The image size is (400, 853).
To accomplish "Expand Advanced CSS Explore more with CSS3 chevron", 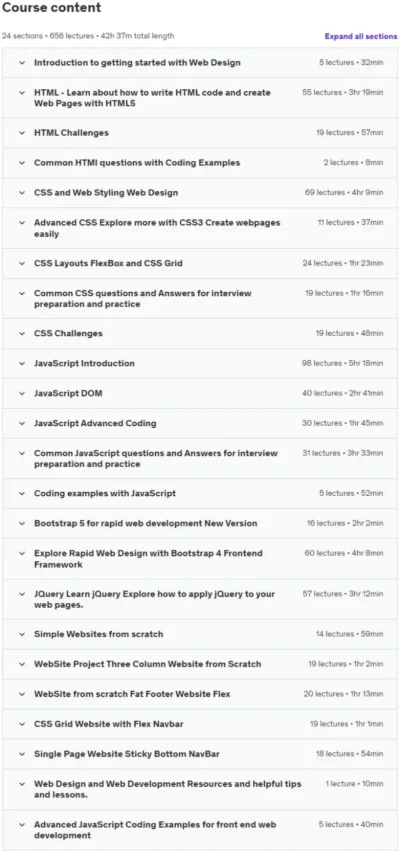I will [x=22, y=222].
